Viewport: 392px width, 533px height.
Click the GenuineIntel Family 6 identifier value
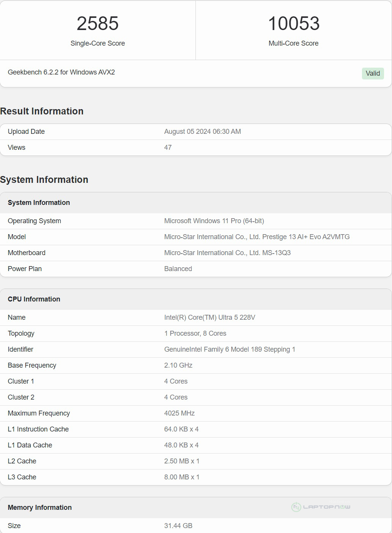(229, 349)
